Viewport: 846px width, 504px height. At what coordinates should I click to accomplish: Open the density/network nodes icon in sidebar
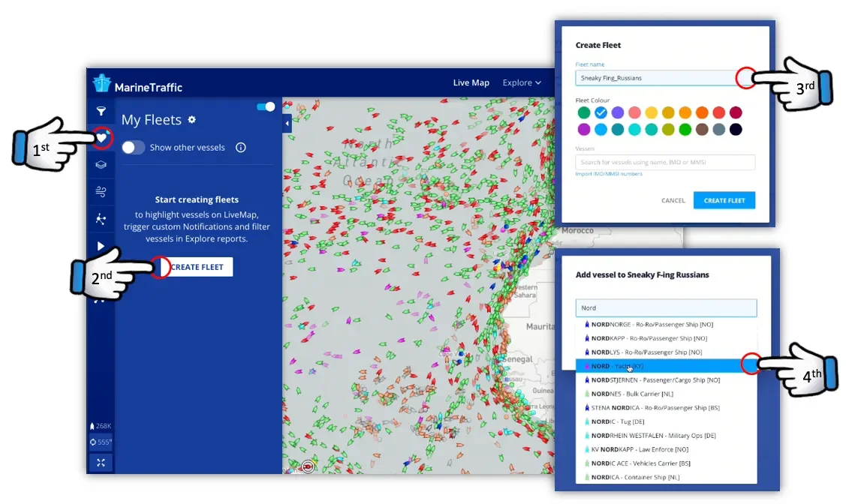[x=101, y=219]
